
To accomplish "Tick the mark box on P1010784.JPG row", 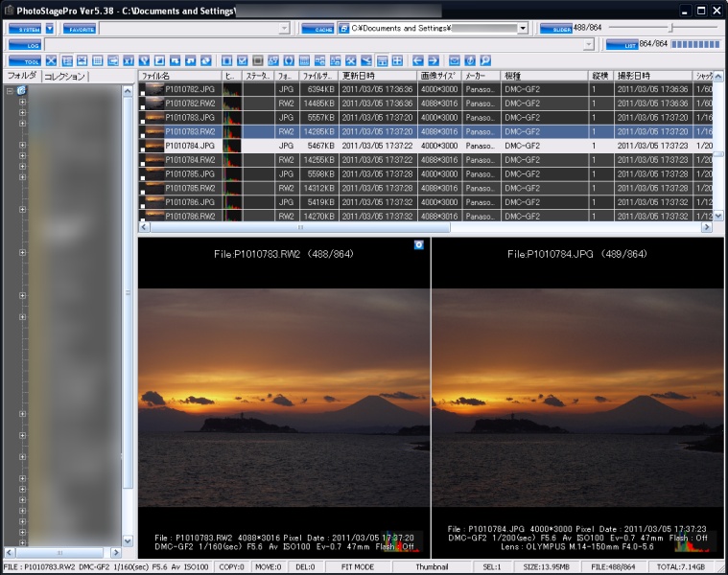I will point(143,149).
